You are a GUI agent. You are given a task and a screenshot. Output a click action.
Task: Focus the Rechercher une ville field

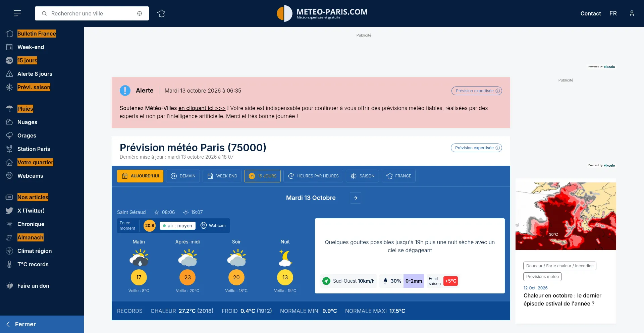pos(92,13)
